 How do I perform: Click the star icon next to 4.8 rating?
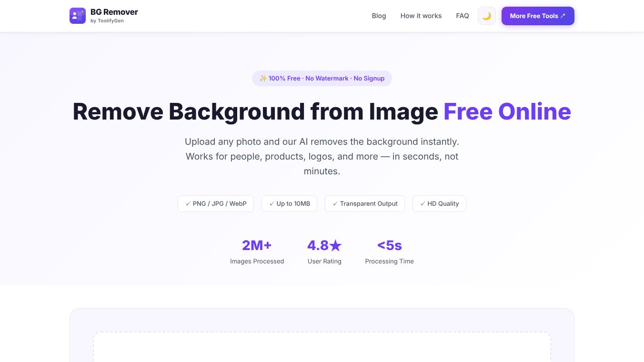pos(336,245)
